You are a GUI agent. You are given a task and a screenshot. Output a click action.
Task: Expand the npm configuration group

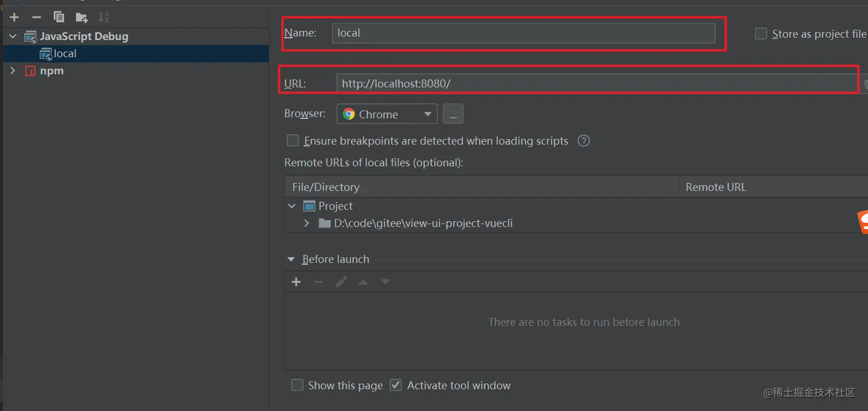tap(13, 71)
